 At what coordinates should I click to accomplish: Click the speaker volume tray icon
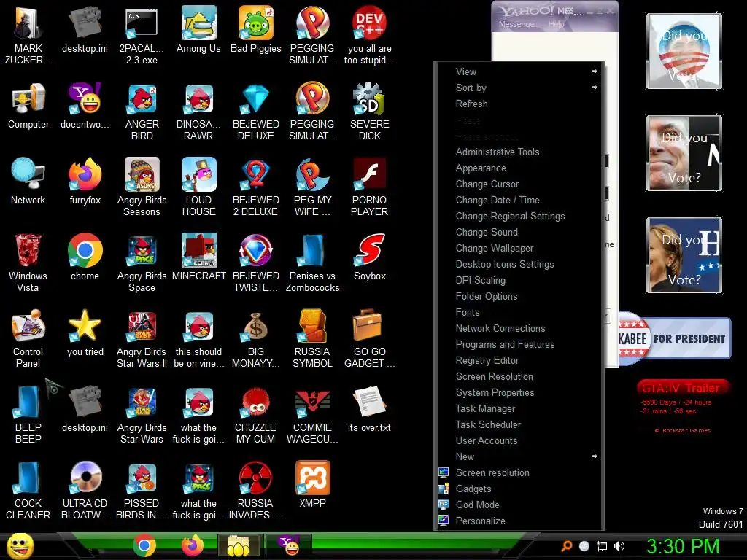(619, 546)
